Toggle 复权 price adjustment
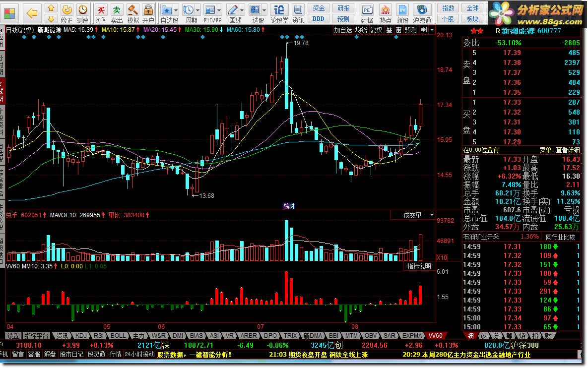This screenshot has height=368, width=588. coord(376,30)
